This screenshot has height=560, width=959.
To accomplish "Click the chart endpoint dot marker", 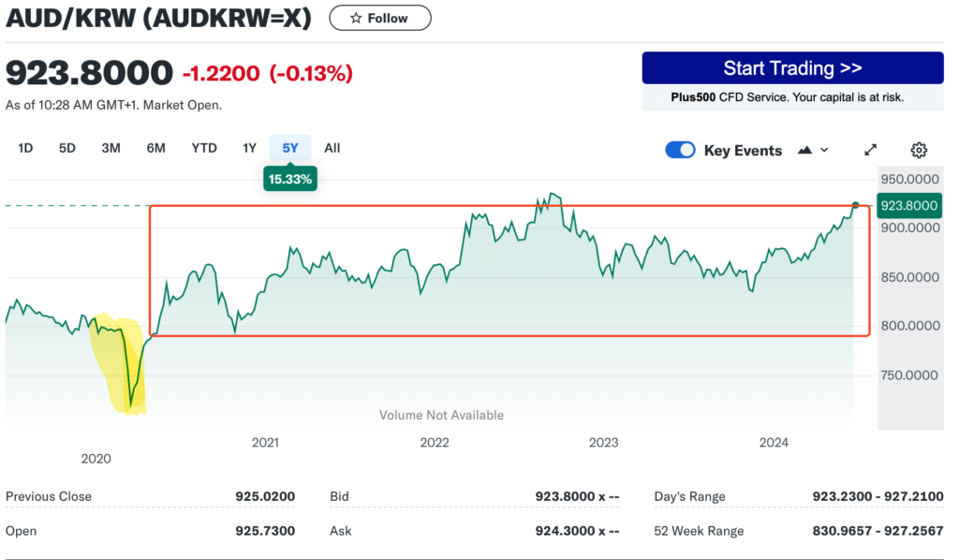I will click(855, 204).
